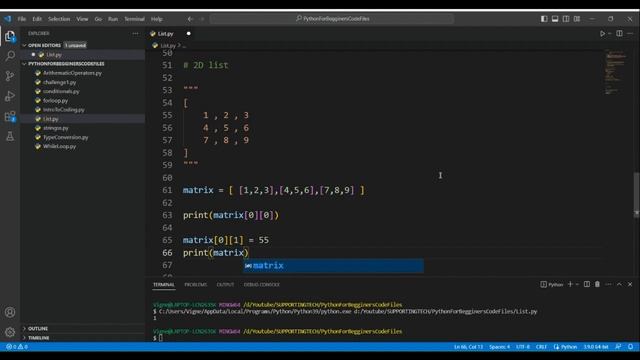640x360 pixels.
Task: Click the List.py breadcrumb above the editor
Action: click(167, 46)
